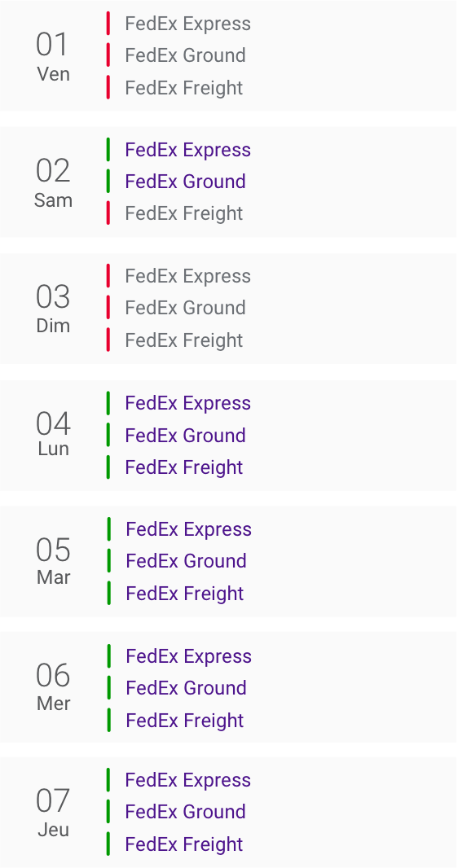Select FedEx Express on 06 Mer
Image resolution: width=458 pixels, height=868 pixels.
[188, 656]
